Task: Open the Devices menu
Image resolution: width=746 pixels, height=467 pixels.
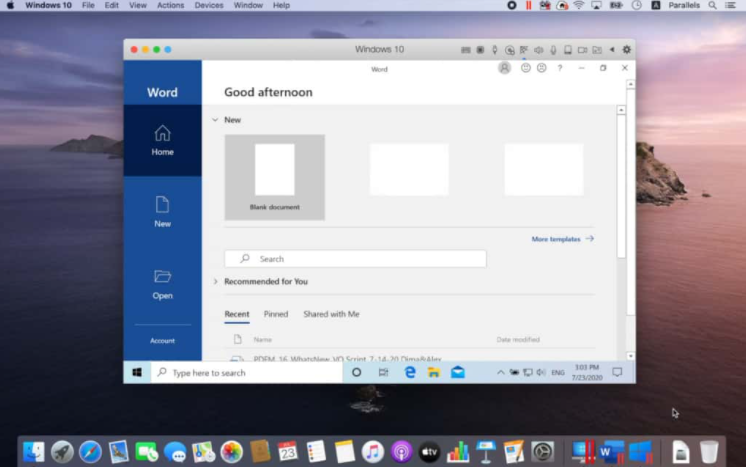Action: (209, 5)
